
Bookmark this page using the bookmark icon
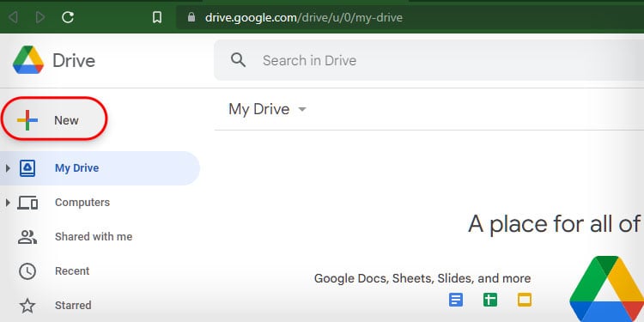point(157,17)
